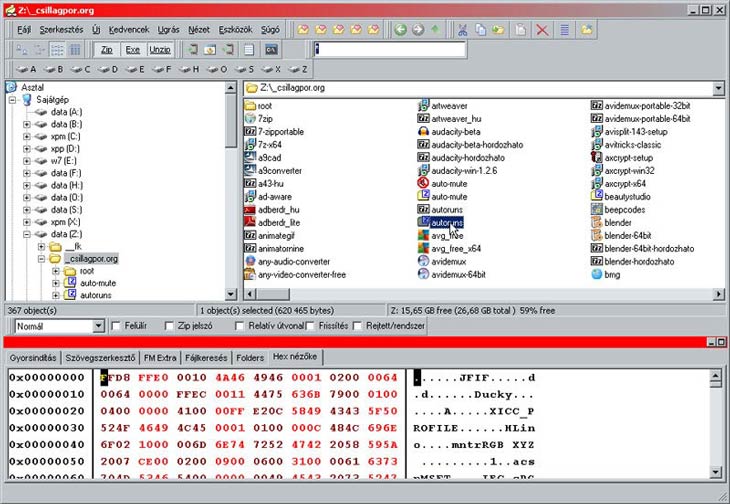Enable the Zip jelszó checkbox
Viewport: 730px width, 504px height.
(x=169, y=326)
